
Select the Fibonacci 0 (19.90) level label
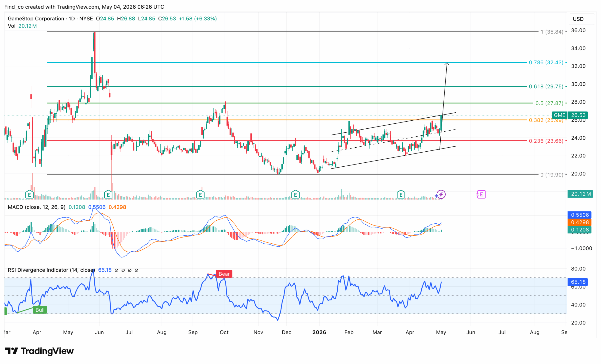[552, 175]
